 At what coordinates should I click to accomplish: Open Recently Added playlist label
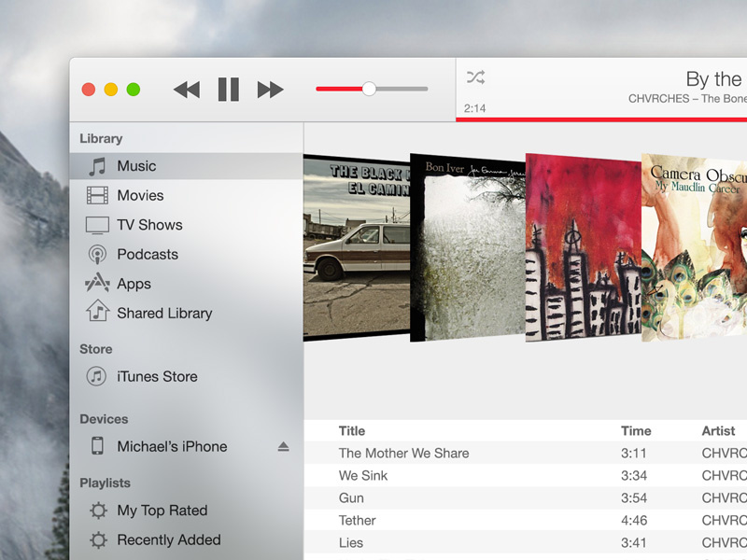[x=169, y=540]
